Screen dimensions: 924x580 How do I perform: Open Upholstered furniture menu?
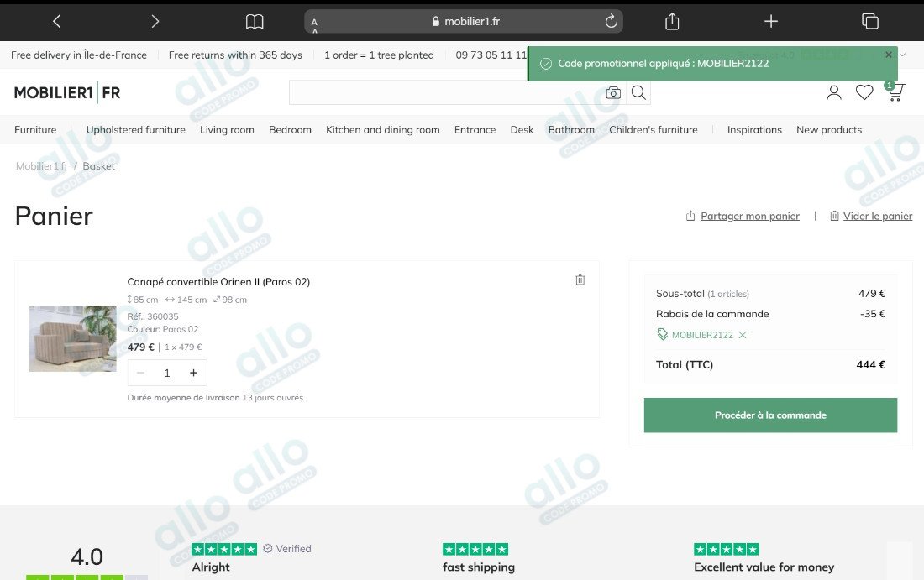135,129
